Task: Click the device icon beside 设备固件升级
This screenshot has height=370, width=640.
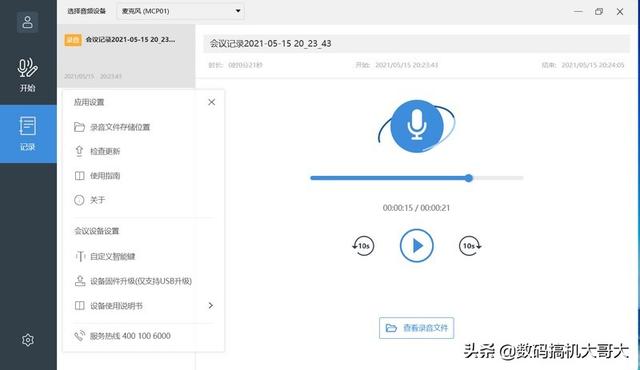Action: (80, 281)
